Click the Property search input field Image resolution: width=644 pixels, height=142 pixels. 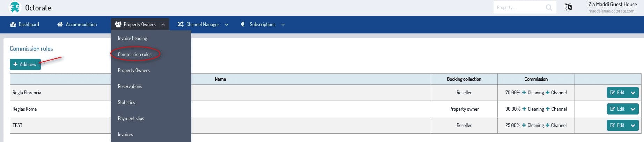point(518,7)
